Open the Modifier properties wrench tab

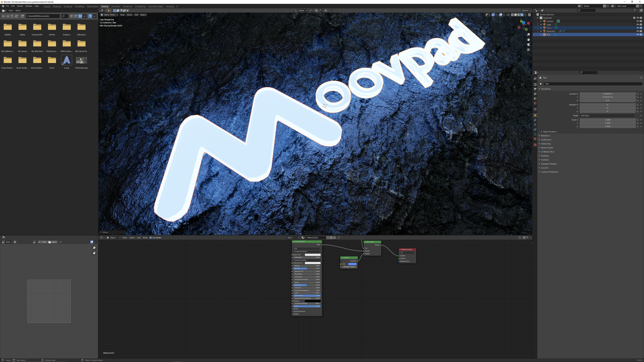(535, 120)
